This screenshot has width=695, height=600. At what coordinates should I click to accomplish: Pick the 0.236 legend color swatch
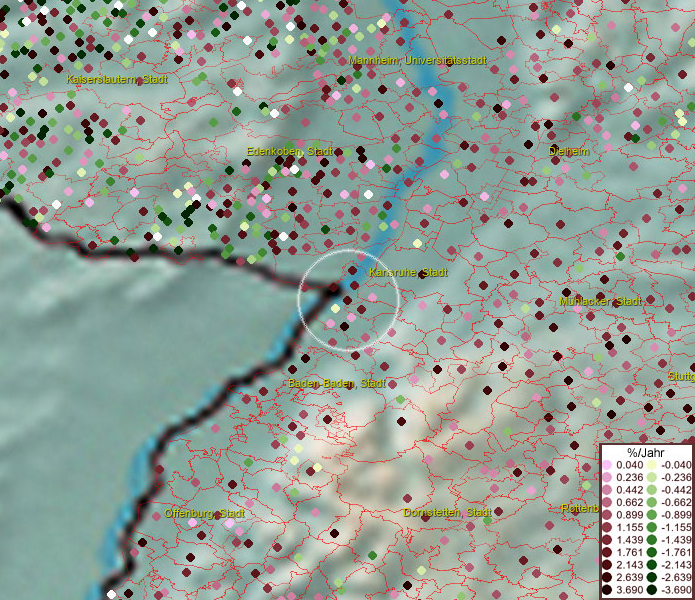(x=607, y=477)
